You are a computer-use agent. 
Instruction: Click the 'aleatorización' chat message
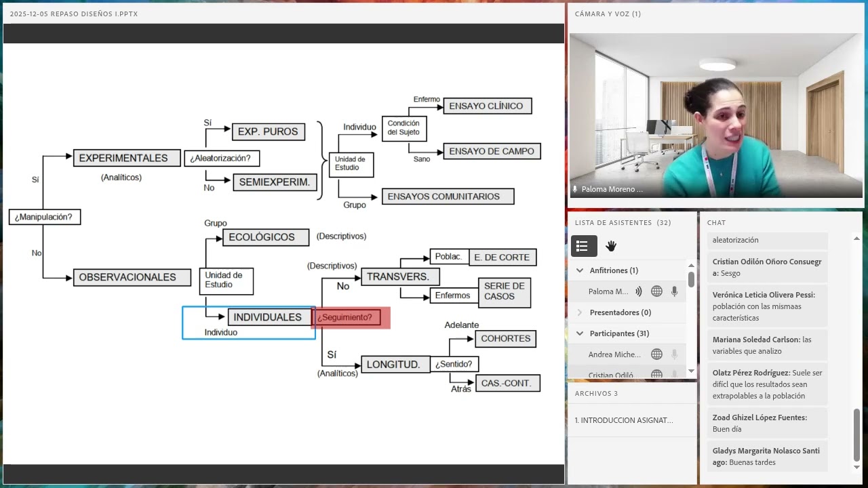coord(768,240)
